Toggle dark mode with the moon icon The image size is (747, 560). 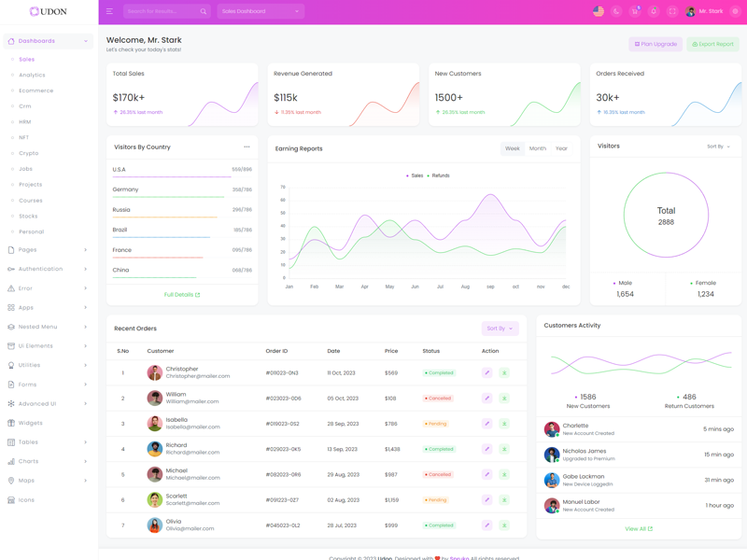tap(616, 11)
